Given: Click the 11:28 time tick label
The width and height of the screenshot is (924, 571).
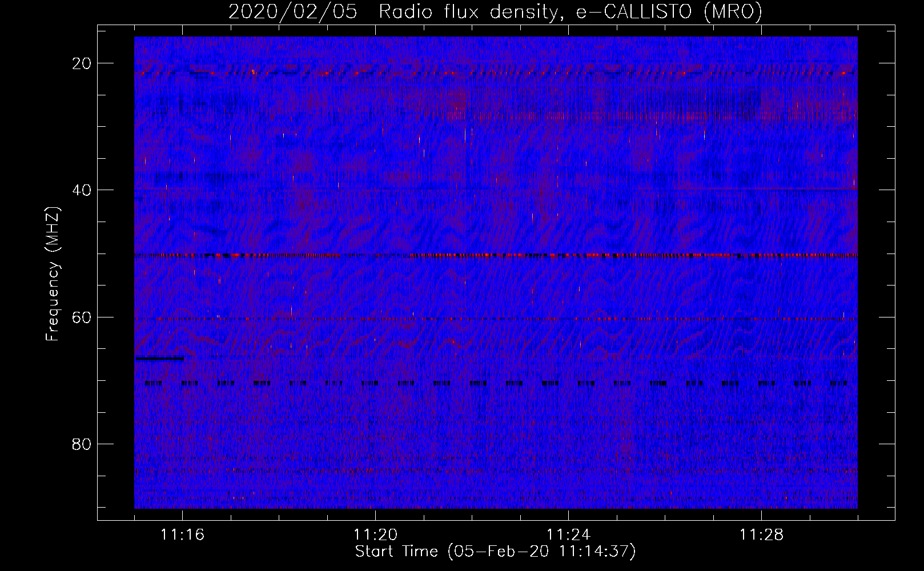Looking at the screenshot, I should click(x=761, y=535).
